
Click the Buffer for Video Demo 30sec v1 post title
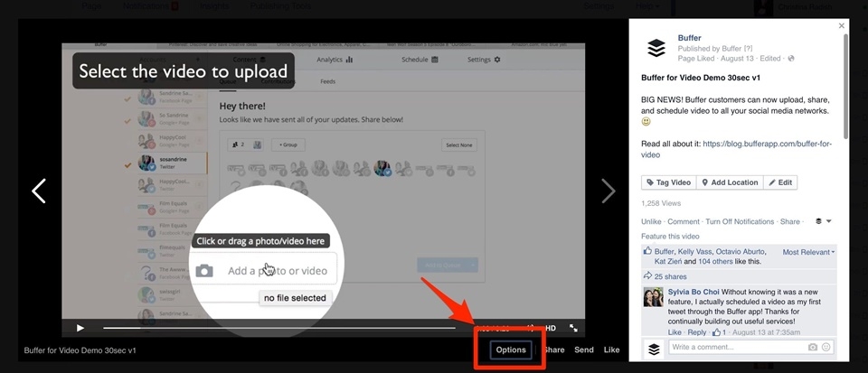point(701,78)
